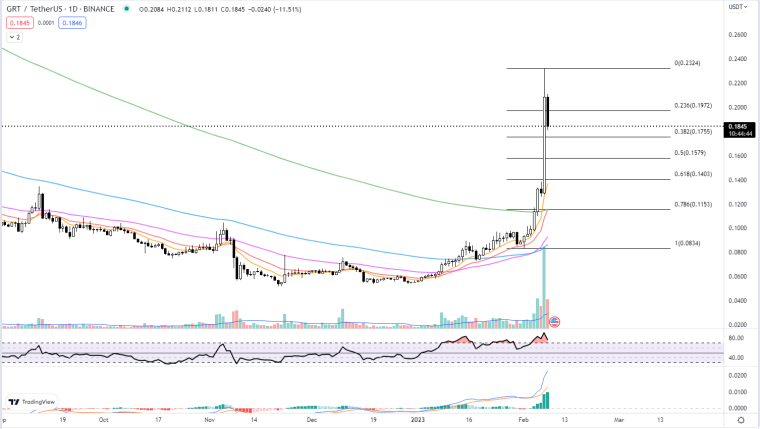Screen dimensions: 760x429
Task: Click the Oct label on time axis
Action: pyautogui.click(x=103, y=420)
